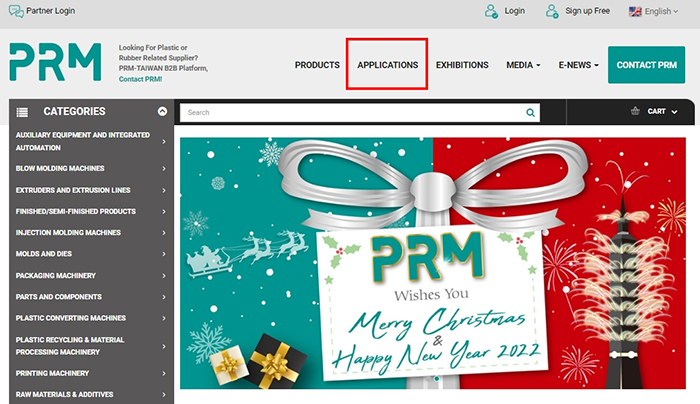
Task: Expand the Media menu
Action: click(523, 65)
